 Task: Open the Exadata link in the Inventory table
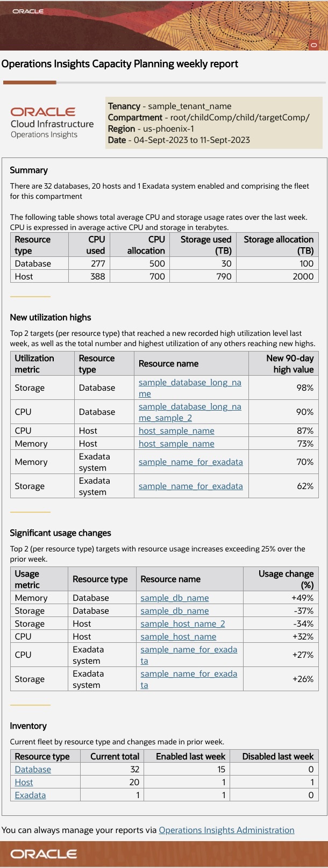(x=30, y=795)
